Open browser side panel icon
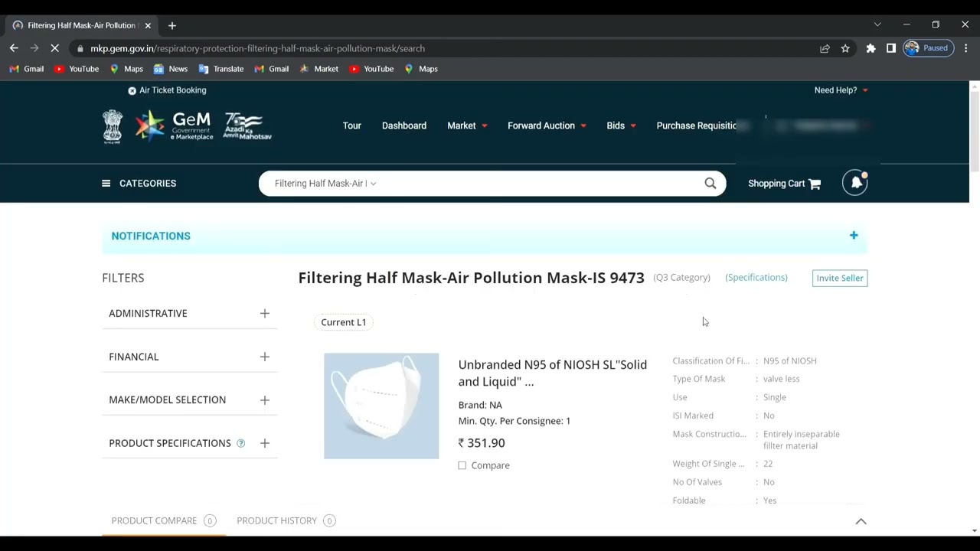 pyautogui.click(x=891, y=48)
